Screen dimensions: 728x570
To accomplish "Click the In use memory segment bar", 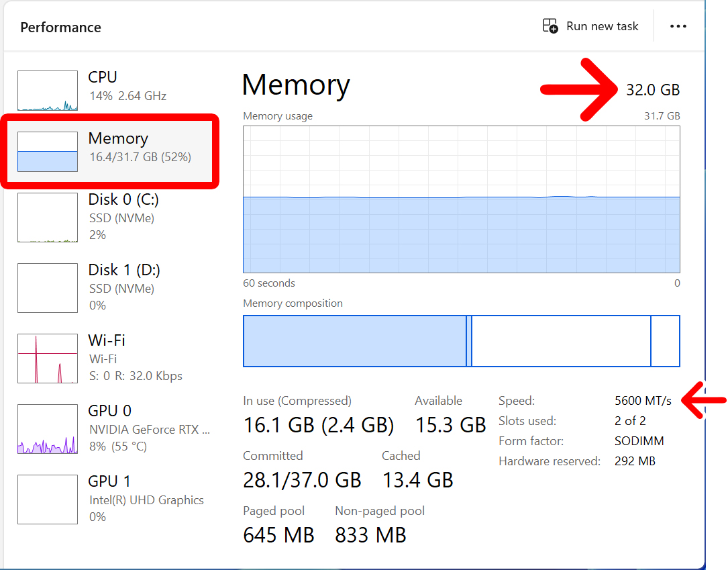I will pyautogui.click(x=356, y=341).
